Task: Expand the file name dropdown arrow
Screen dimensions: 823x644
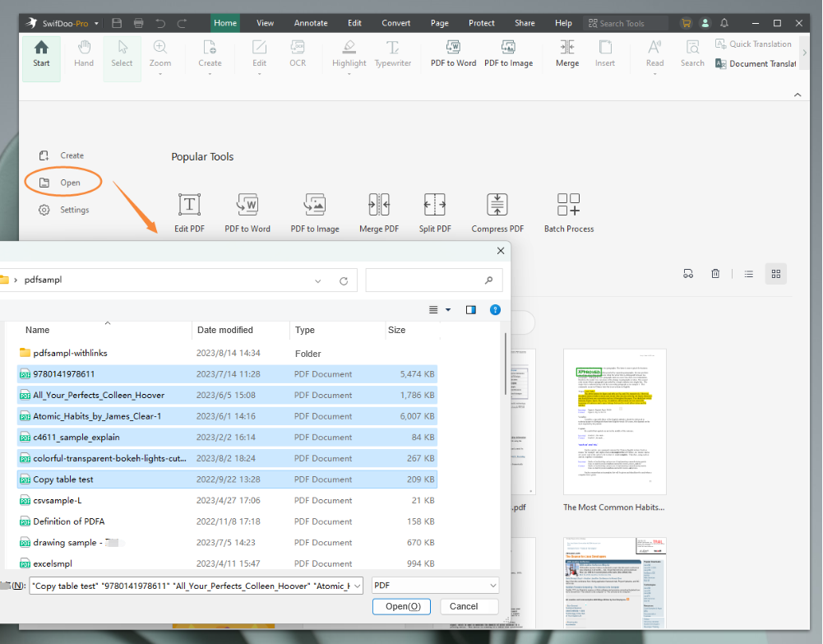Action: tap(357, 586)
